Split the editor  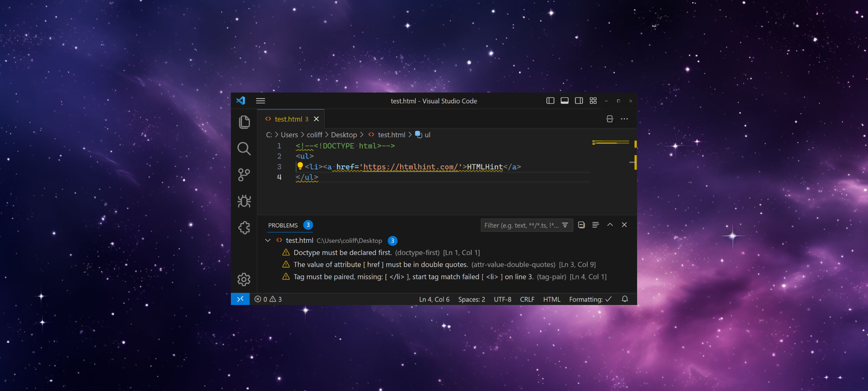point(610,119)
